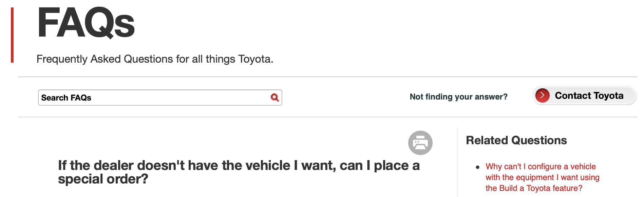Click "with the equipment I want using" link line
644x197 pixels.
point(542,177)
